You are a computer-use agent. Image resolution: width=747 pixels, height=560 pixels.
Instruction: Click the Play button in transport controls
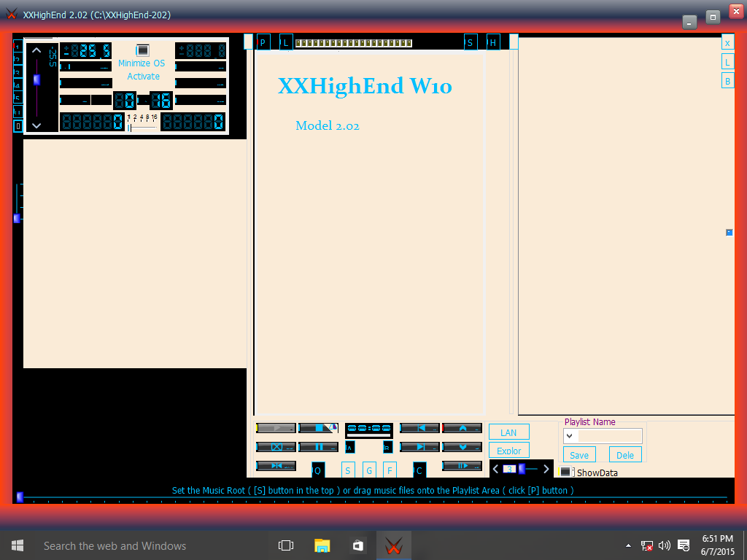[x=276, y=428]
